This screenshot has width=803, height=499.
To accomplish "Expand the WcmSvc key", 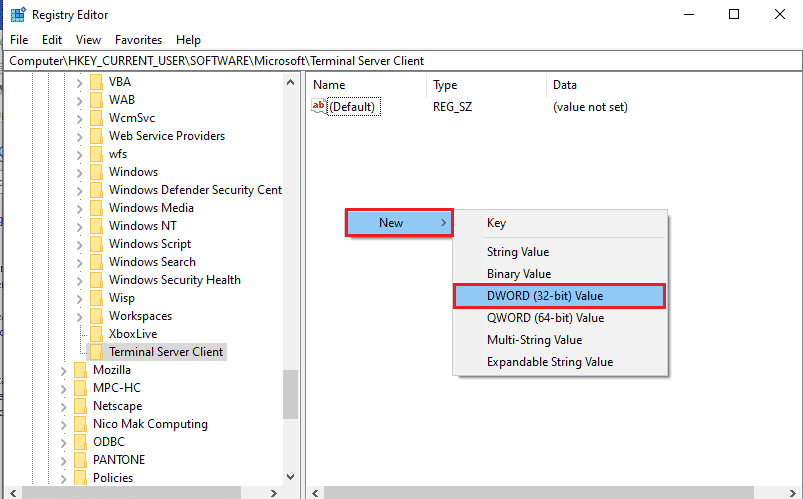I will point(79,119).
